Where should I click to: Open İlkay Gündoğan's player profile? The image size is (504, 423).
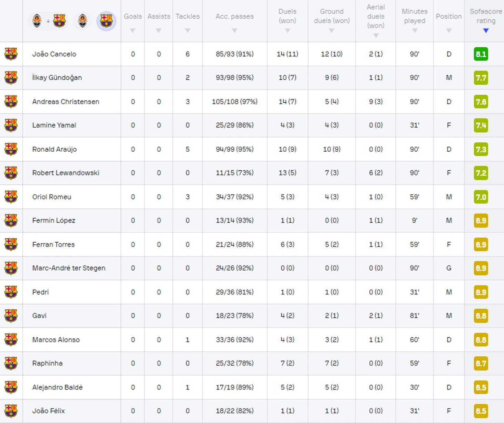[x=57, y=78]
